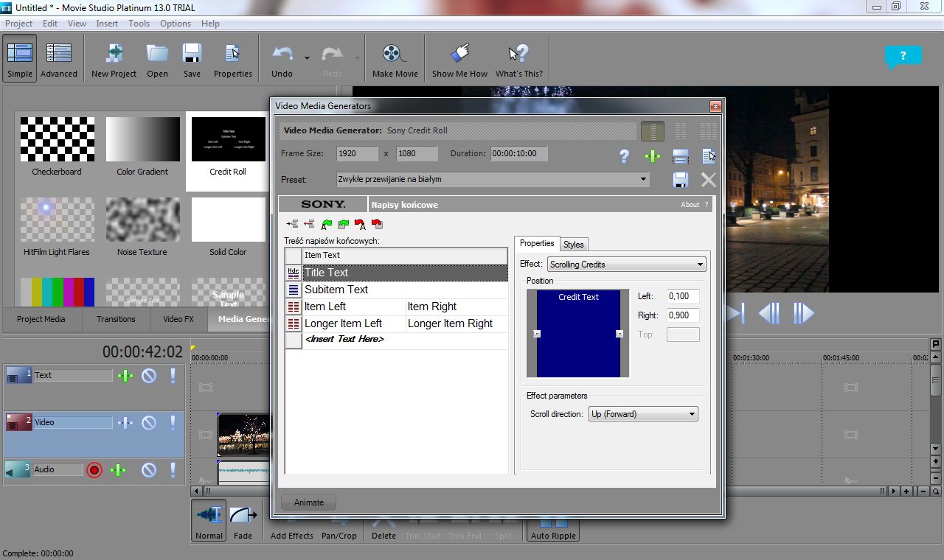Click the Make Movie toolbar icon
This screenshot has width=944, height=560.
[395, 59]
